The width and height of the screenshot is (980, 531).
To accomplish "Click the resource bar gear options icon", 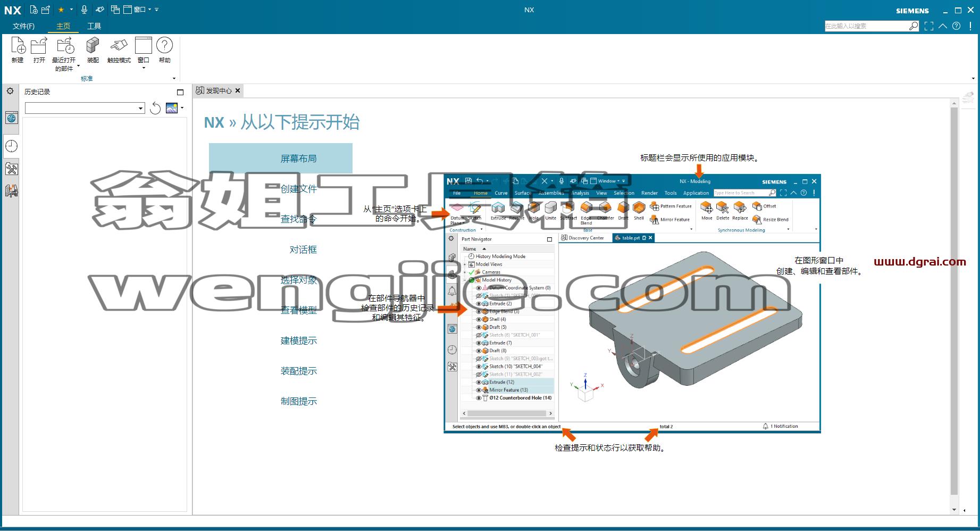I will tap(10, 92).
